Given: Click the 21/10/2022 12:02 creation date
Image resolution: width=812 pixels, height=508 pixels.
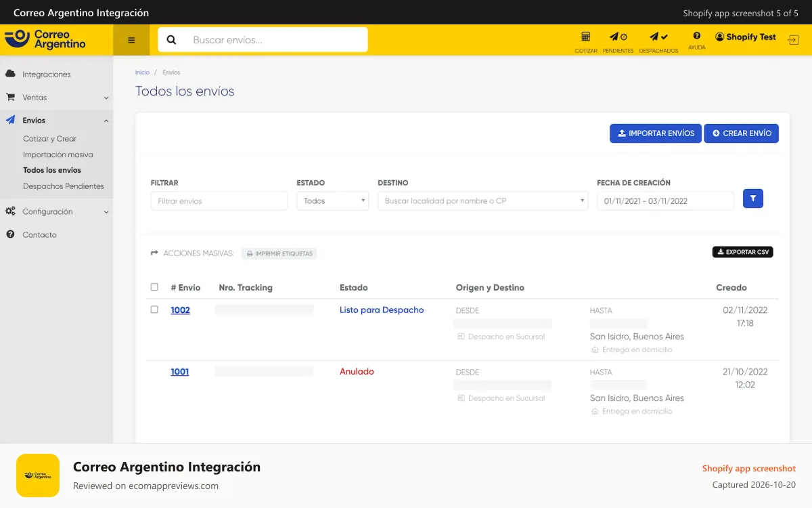Looking at the screenshot, I should coord(745,379).
